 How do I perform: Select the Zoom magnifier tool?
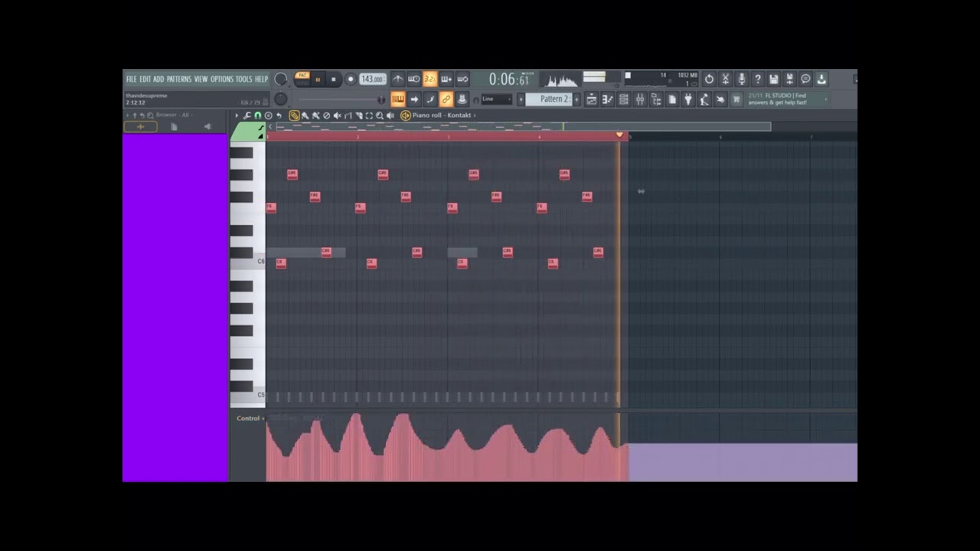pos(380,116)
